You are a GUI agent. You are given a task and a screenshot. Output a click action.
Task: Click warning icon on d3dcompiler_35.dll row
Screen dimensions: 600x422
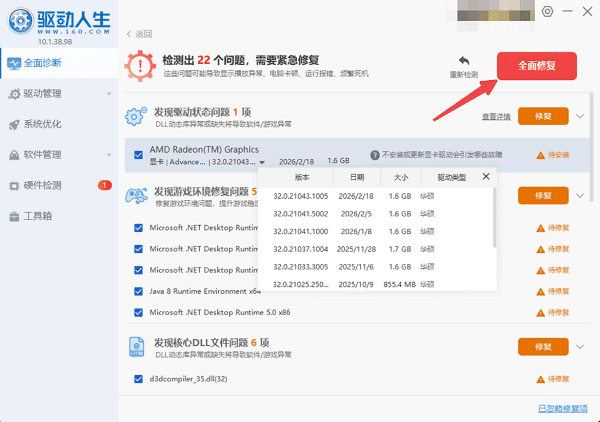point(540,380)
